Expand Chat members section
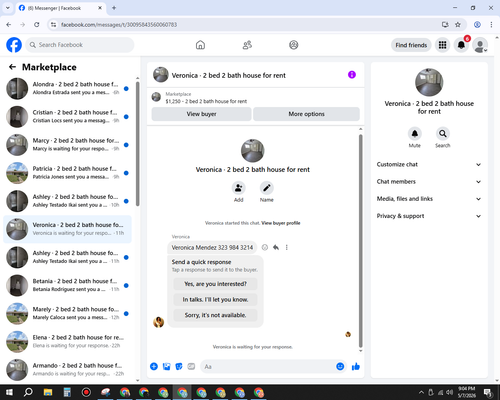 (429, 182)
